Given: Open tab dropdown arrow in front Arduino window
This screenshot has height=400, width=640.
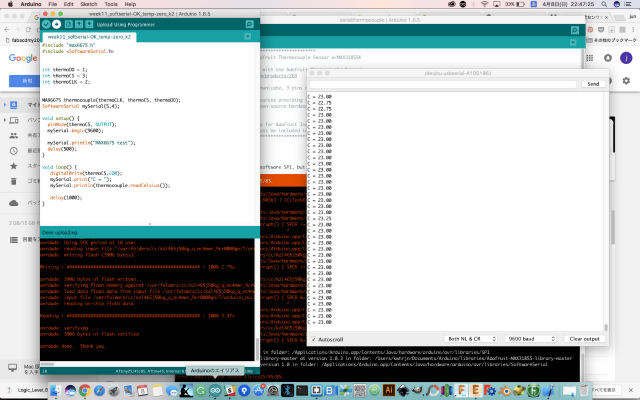Looking at the screenshot, I should click(x=247, y=36).
